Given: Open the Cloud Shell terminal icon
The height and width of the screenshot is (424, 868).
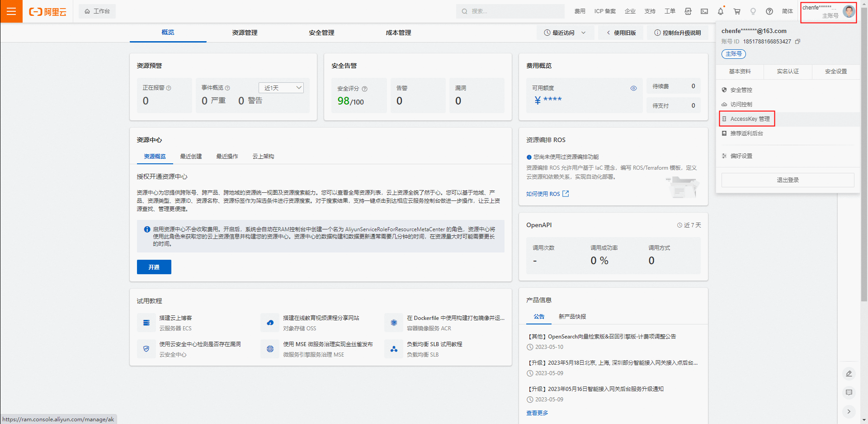Looking at the screenshot, I should click(704, 11).
